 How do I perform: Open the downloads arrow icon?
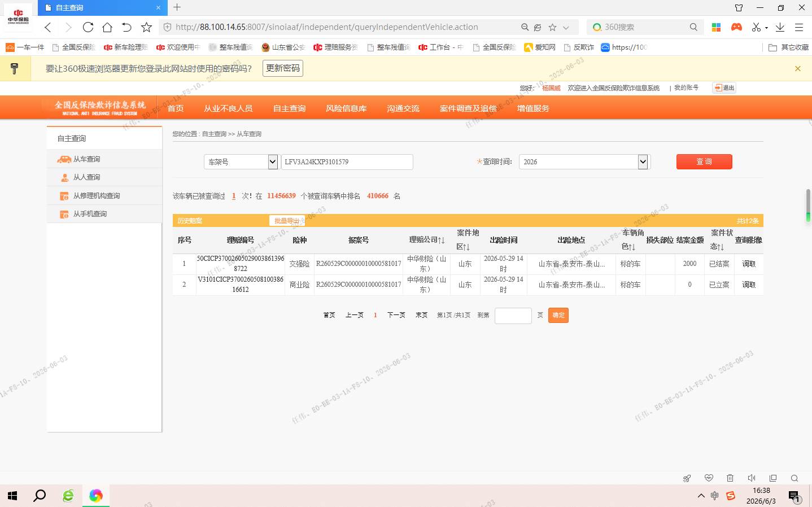pos(780,27)
